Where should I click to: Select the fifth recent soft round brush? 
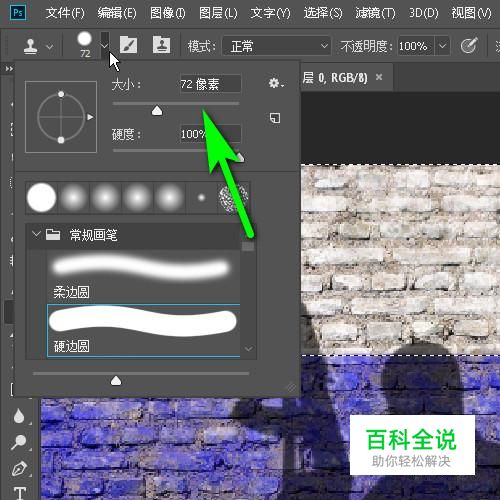pyautogui.click(x=169, y=197)
